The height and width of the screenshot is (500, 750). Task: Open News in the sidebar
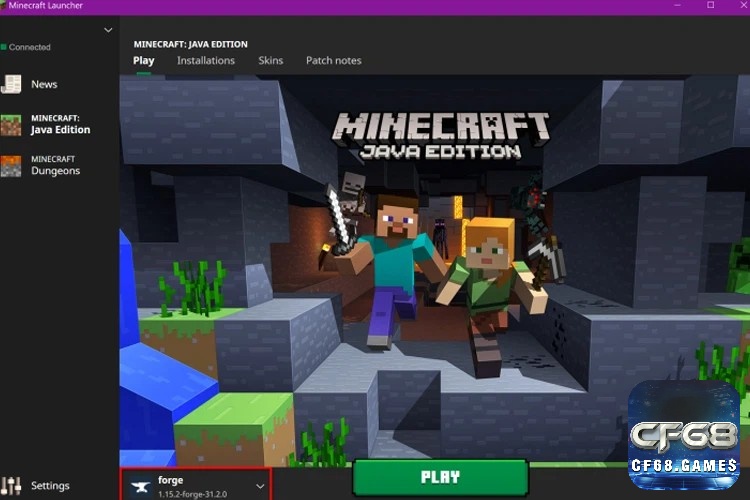[44, 84]
